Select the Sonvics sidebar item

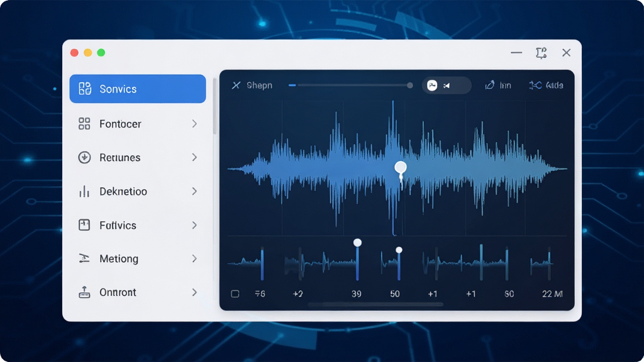pyautogui.click(x=138, y=89)
